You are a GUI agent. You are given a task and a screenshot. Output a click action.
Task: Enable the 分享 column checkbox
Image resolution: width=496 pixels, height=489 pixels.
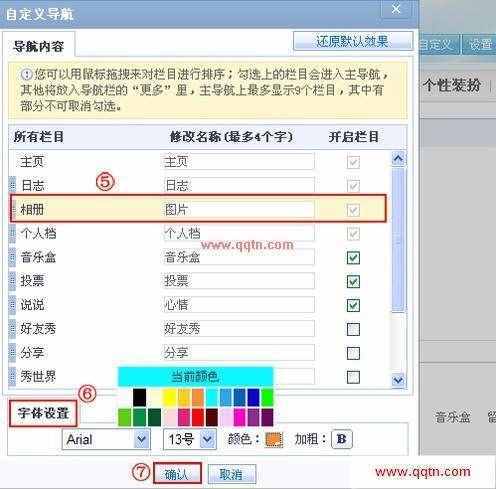point(353,353)
